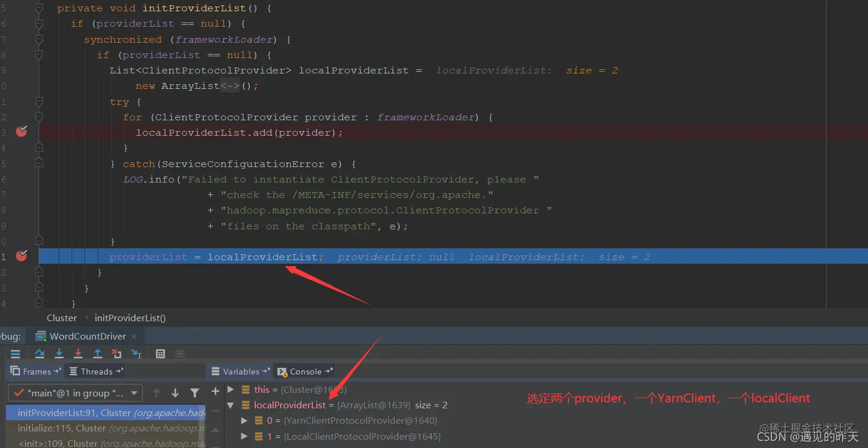Select the <init>:109, Cluster stack frame
Screen dimensions: 868x448
coord(105,443)
